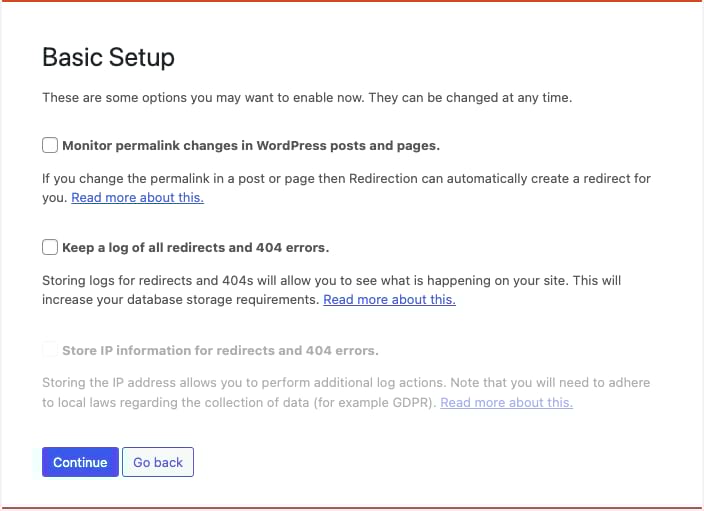Click the Continue button
Image resolution: width=704 pixels, height=511 pixels.
coord(80,462)
